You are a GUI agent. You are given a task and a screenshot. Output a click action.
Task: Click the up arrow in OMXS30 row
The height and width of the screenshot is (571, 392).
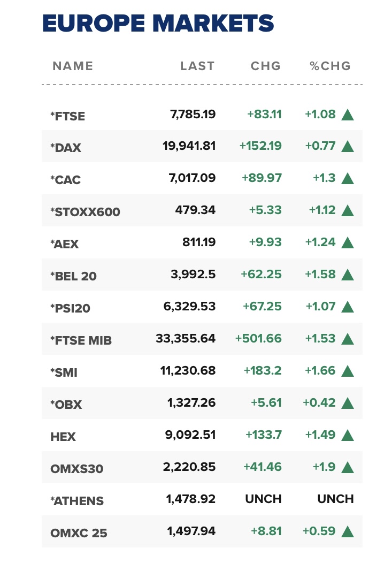click(348, 467)
